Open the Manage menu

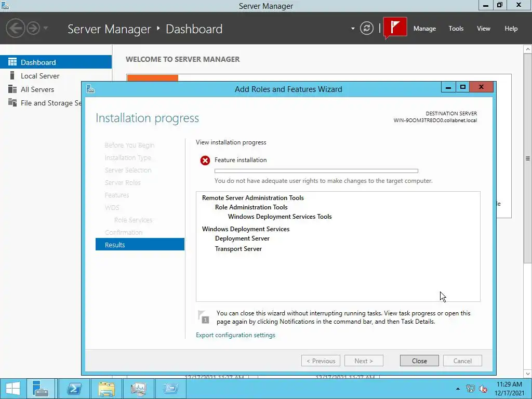tap(424, 29)
